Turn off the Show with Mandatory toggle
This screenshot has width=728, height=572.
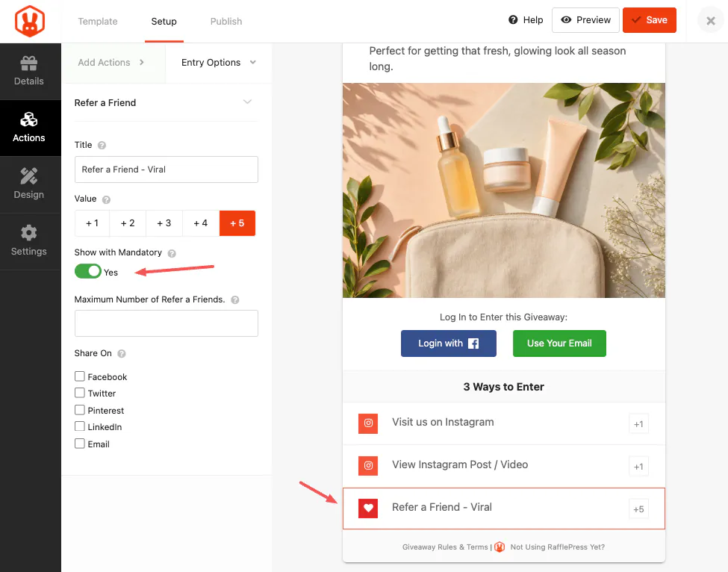point(88,271)
